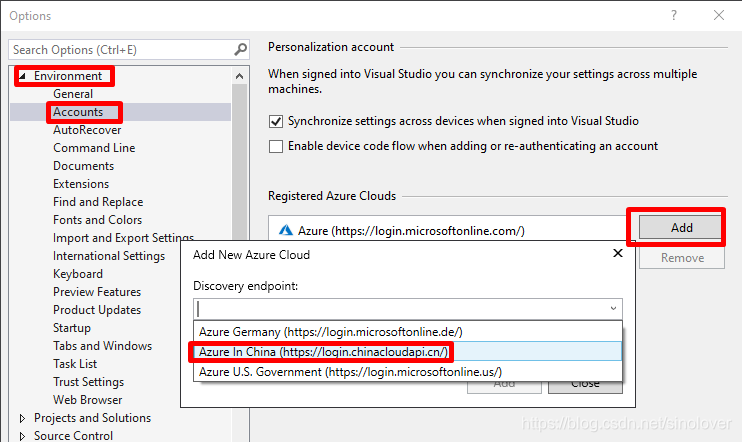Open Documents settings
Viewport: 742px width, 442px height.
pos(83,166)
